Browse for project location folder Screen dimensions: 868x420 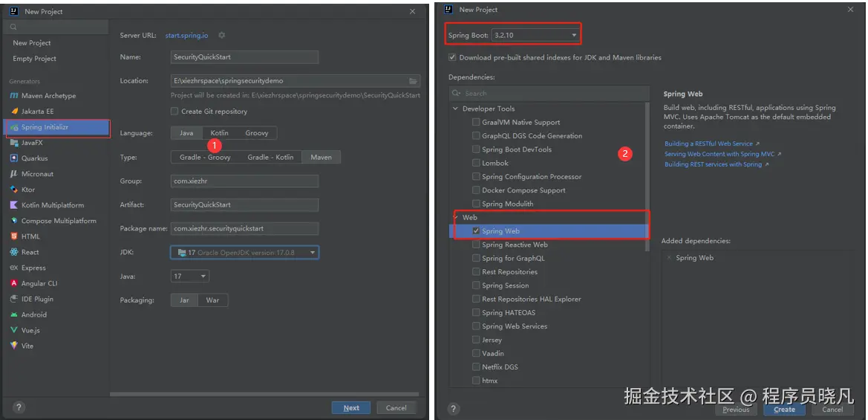413,81
